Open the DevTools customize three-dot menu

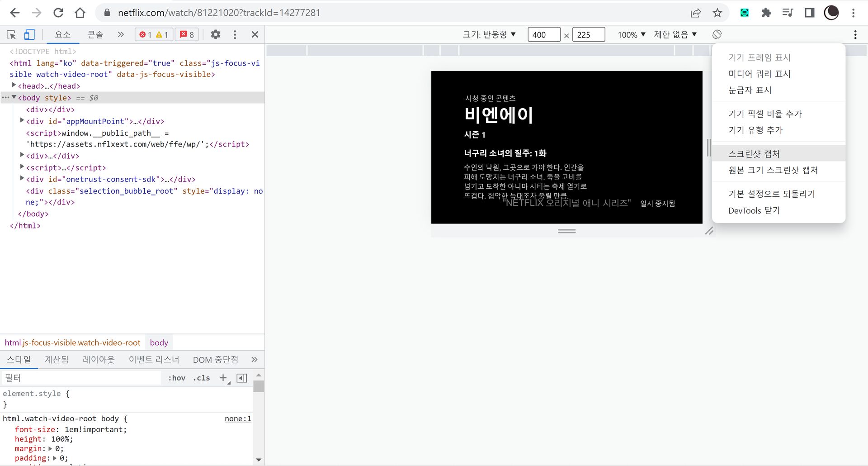[235, 34]
